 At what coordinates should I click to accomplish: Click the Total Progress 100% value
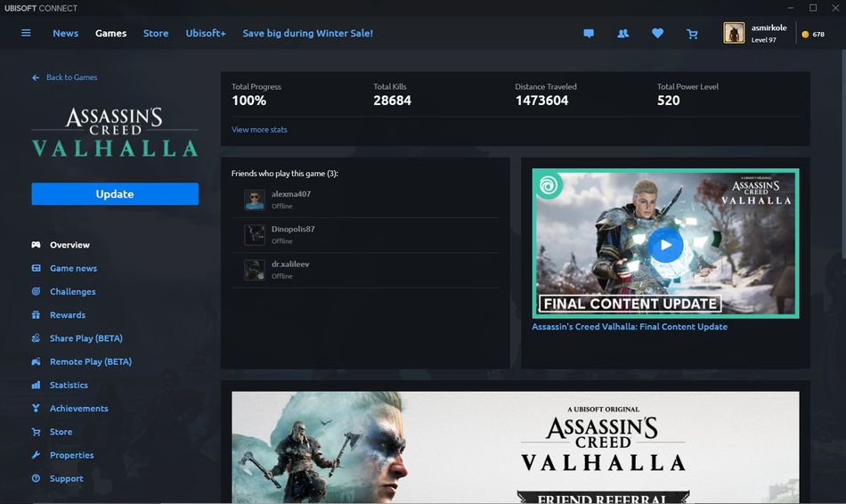tap(248, 101)
